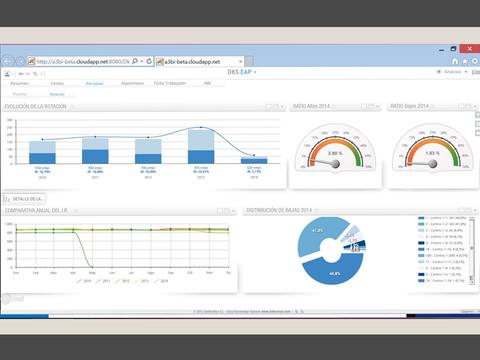Click the browser forward arrow button
Viewport: 480px width, 360px height.
[21, 61]
